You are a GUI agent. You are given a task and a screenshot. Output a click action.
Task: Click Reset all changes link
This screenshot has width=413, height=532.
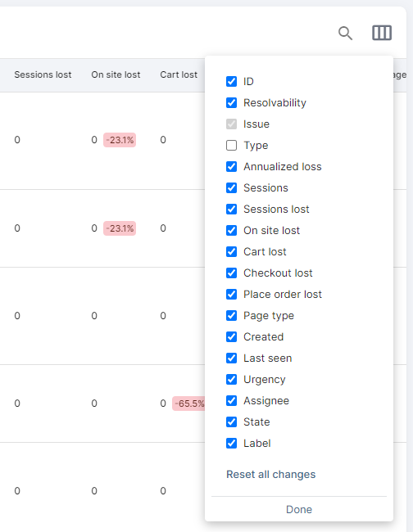(x=270, y=475)
